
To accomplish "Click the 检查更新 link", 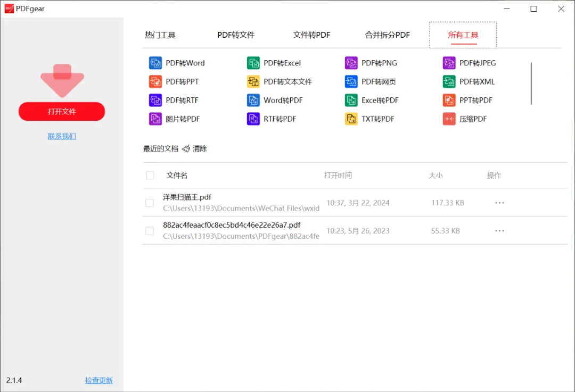I will 98,380.
